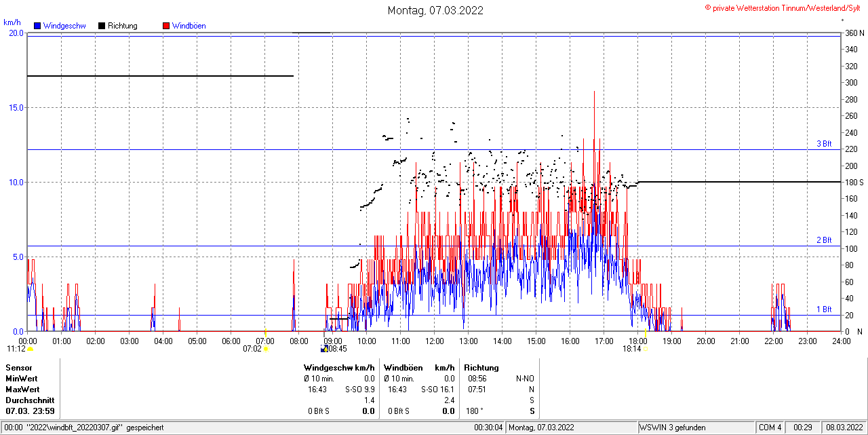Click the 2.4 average gust value
This screenshot has width=868, height=435.
click(x=449, y=400)
